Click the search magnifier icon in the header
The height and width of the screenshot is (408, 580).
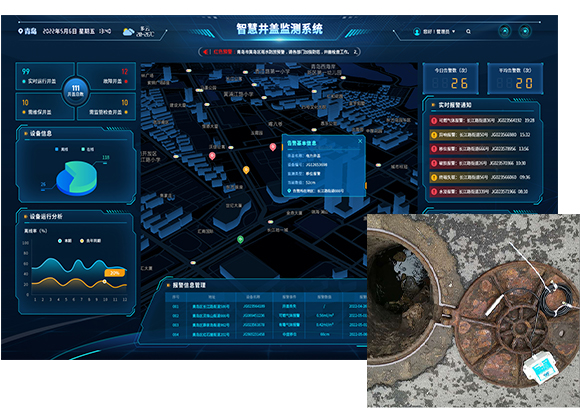(468, 31)
